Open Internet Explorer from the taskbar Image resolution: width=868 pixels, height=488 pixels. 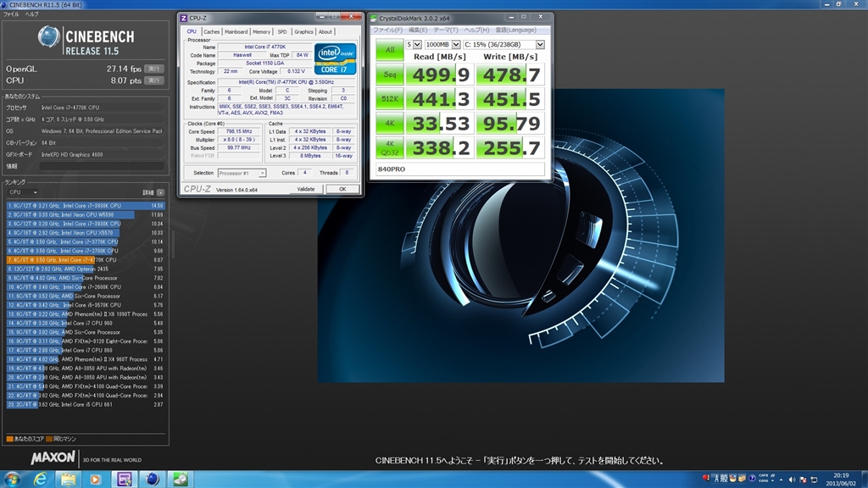pyautogui.click(x=40, y=479)
